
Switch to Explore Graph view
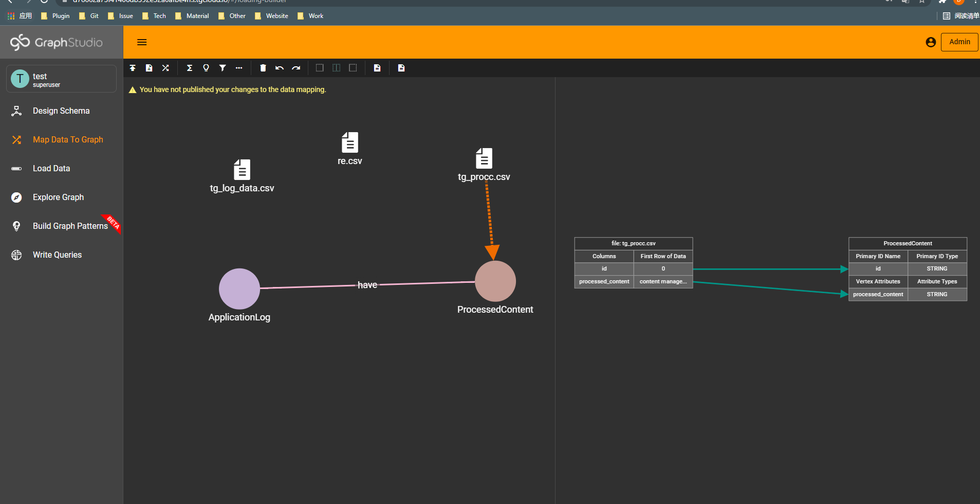click(58, 197)
